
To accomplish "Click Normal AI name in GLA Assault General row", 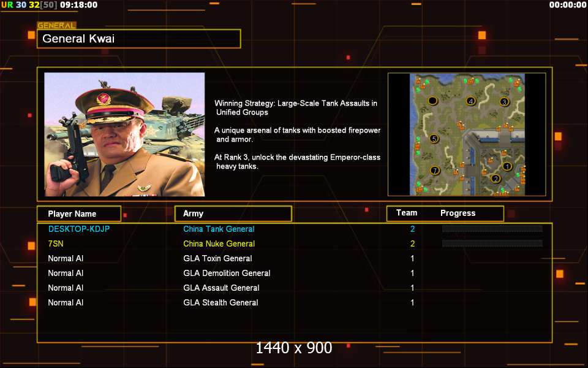I will [66, 288].
